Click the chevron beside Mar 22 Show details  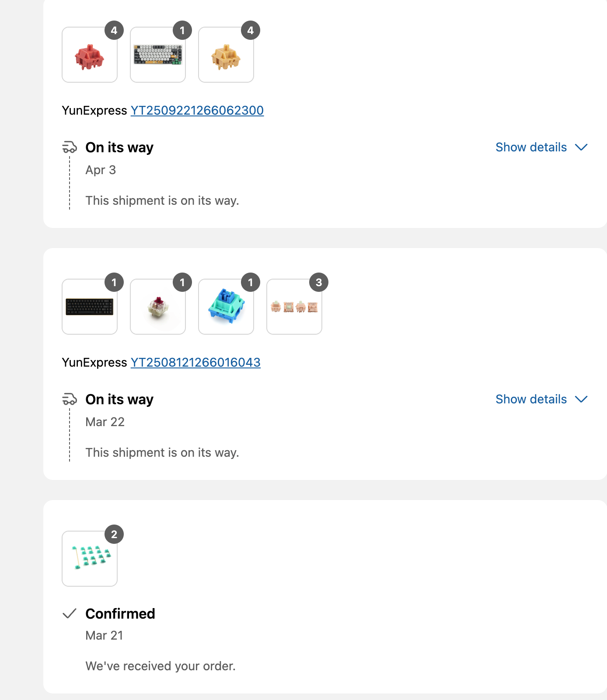(x=581, y=399)
